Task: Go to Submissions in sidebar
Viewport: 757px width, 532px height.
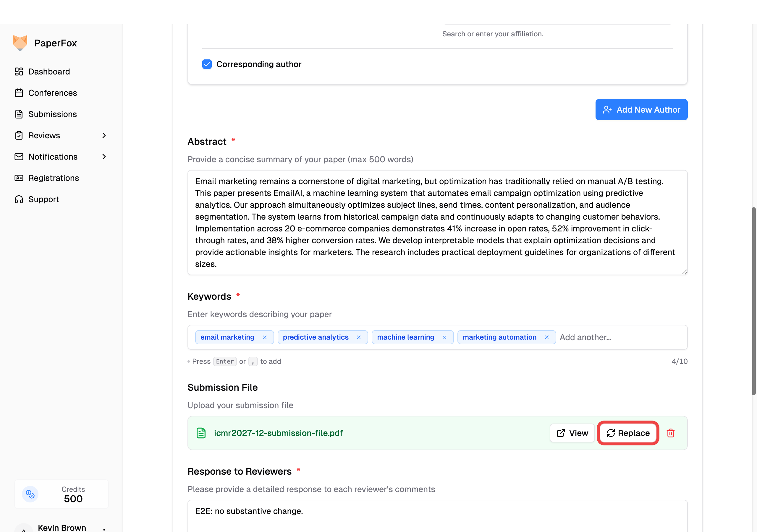Action: [x=52, y=114]
